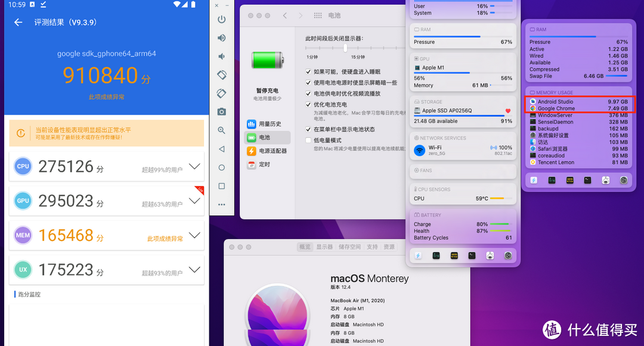The height and width of the screenshot is (346, 644).
Task: Expand MEM score details chevron
Action: tap(194, 236)
